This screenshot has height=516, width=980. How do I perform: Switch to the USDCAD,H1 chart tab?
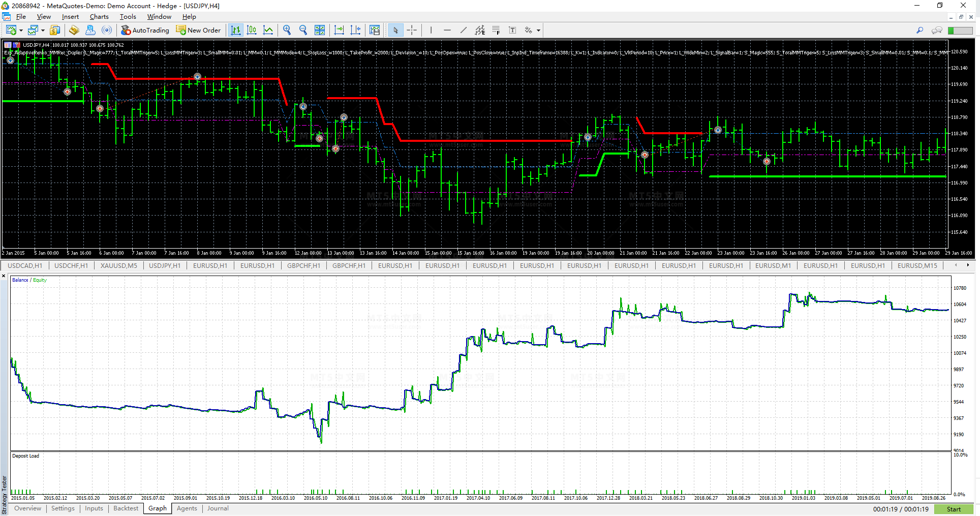click(25, 265)
